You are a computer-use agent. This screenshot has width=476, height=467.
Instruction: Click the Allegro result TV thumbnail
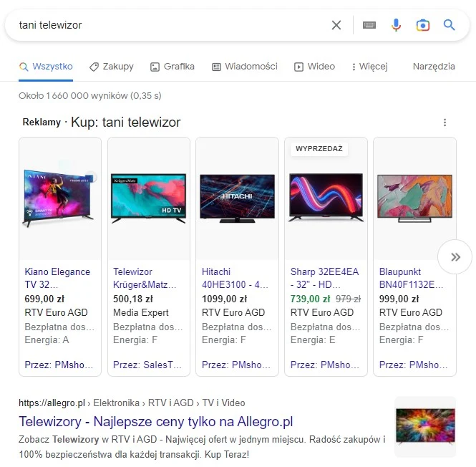(425, 426)
